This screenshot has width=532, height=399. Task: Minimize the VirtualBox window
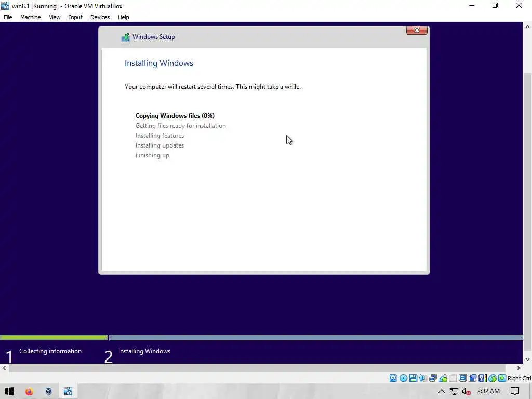coord(472,5)
